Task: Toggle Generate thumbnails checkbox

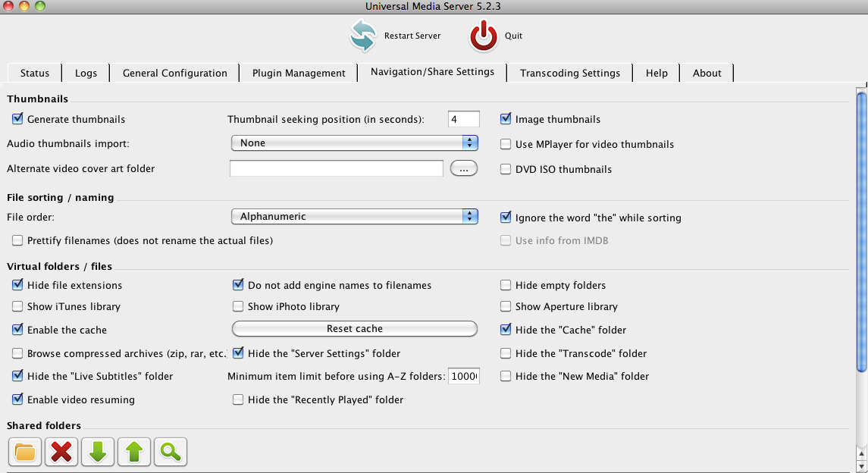Action: point(17,119)
